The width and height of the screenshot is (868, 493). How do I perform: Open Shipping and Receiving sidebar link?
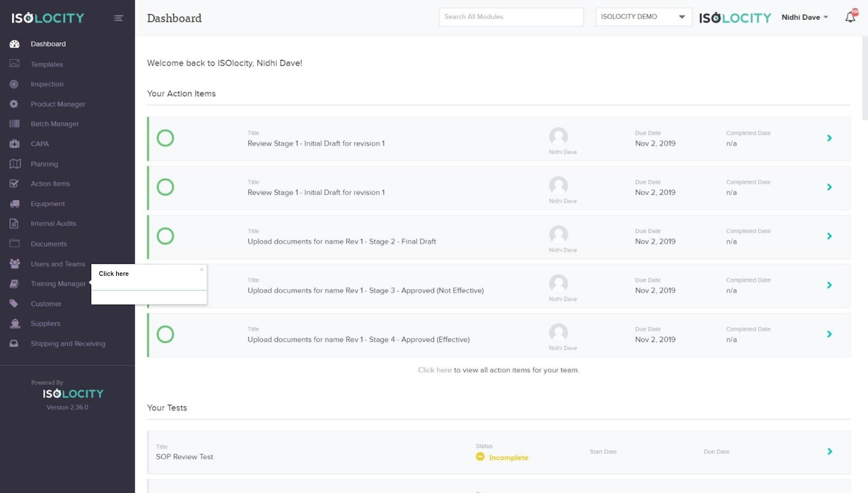tap(68, 344)
